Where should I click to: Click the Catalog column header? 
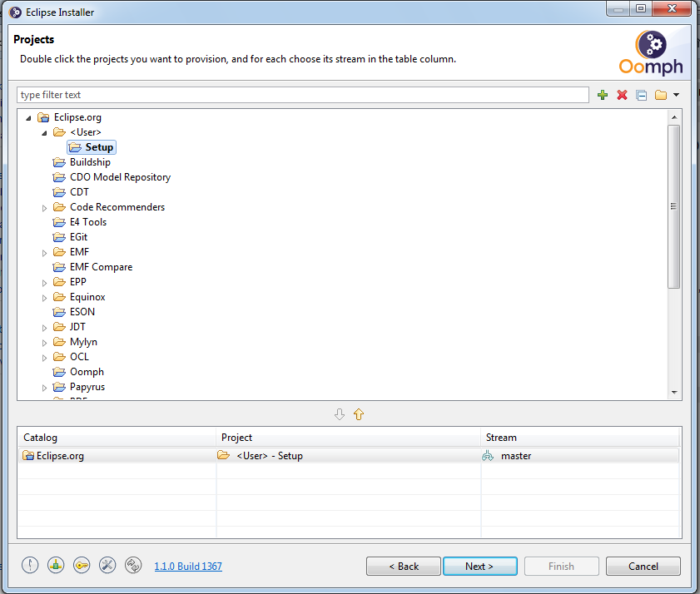117,438
